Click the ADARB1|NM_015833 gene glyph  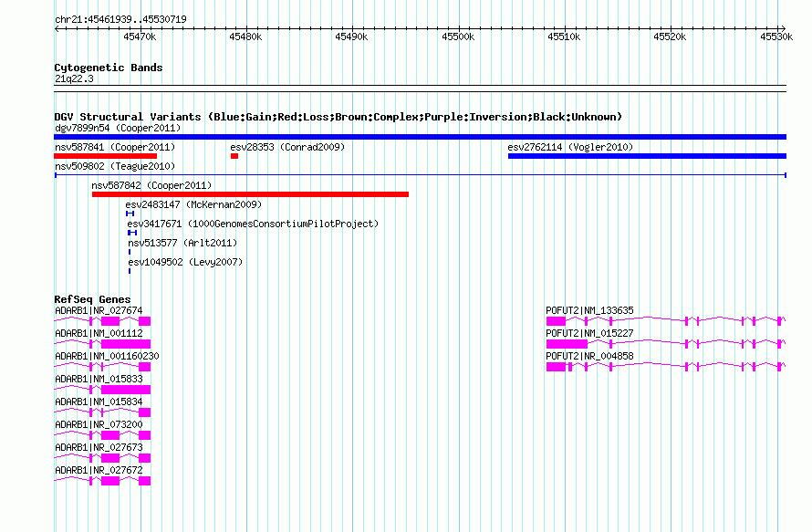[x=102, y=390]
